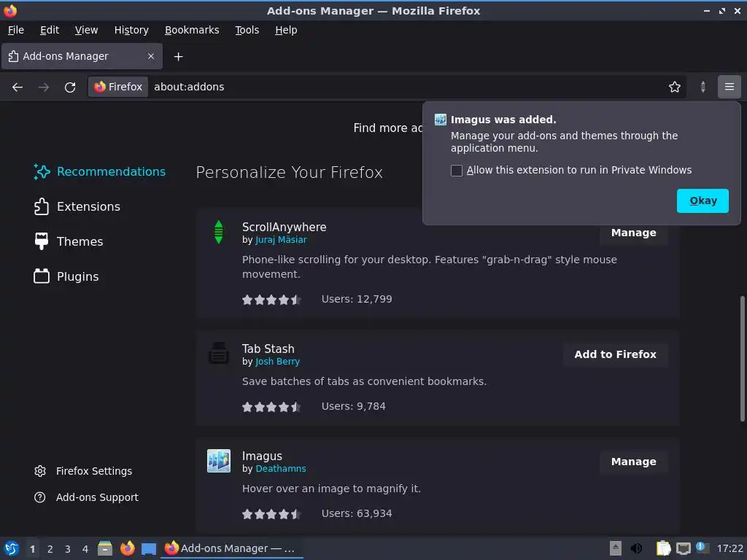Switch to workspace 1 in the taskbar
Image resolution: width=747 pixels, height=560 pixels.
(x=32, y=549)
